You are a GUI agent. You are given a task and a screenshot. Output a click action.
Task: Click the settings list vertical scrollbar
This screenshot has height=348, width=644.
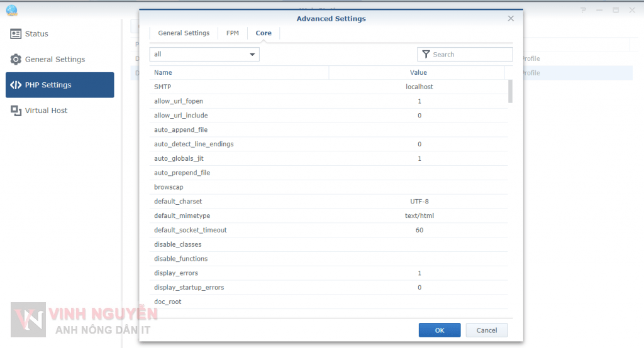click(x=510, y=91)
